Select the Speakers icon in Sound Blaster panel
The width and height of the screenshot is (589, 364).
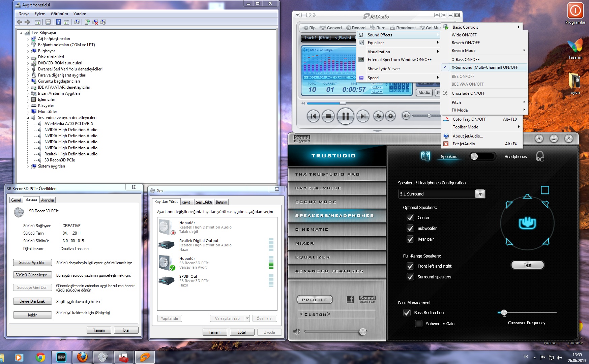point(425,156)
